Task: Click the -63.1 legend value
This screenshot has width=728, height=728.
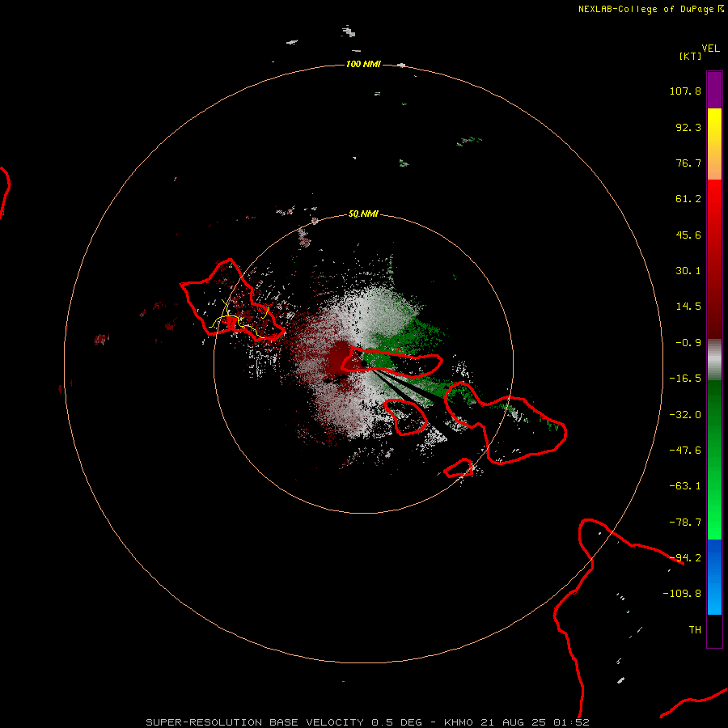Action: 685,486
